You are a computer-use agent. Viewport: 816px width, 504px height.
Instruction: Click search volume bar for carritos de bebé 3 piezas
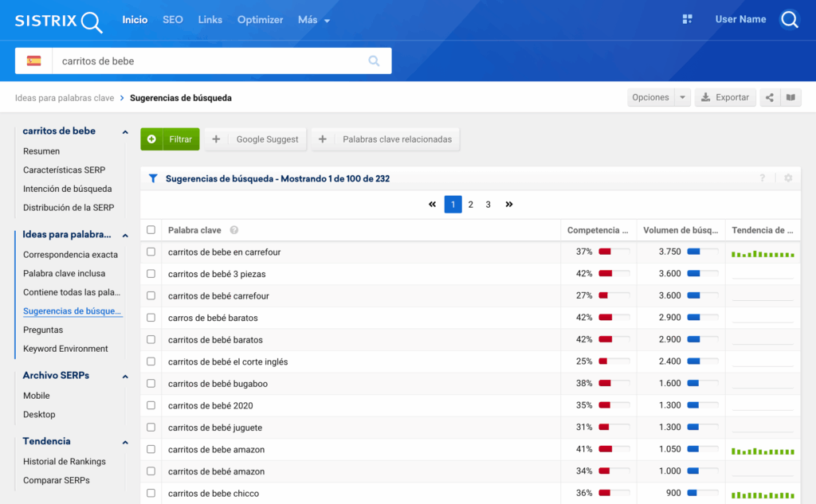703,274
